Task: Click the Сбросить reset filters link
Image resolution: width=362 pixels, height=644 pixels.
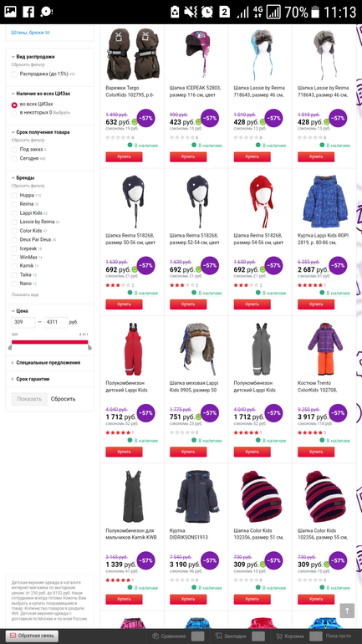Action: click(x=64, y=399)
